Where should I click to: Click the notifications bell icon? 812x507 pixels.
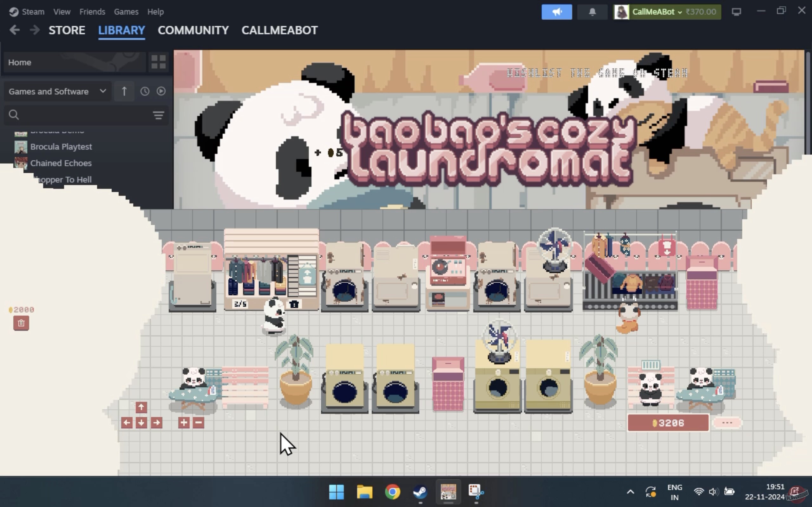pyautogui.click(x=592, y=12)
